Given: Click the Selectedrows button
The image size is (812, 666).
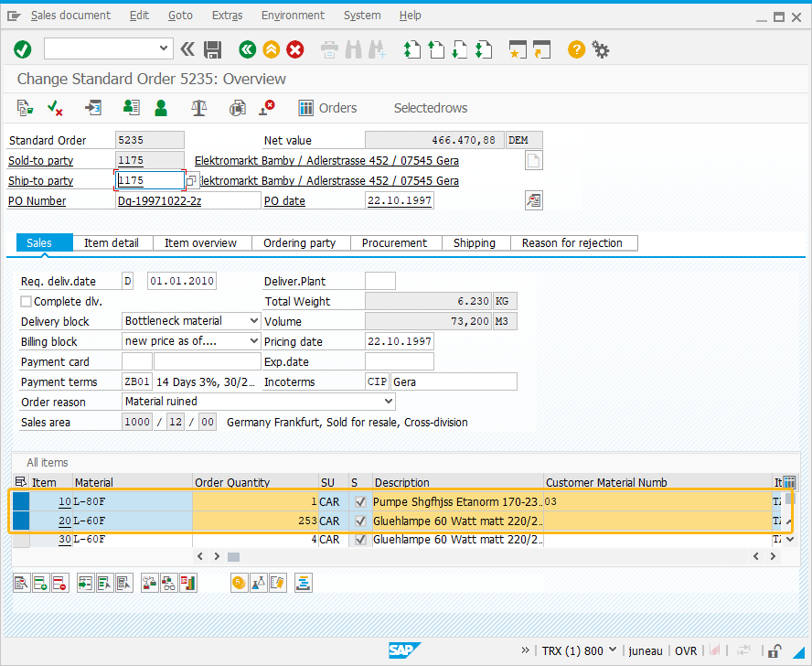Looking at the screenshot, I should point(431,108).
